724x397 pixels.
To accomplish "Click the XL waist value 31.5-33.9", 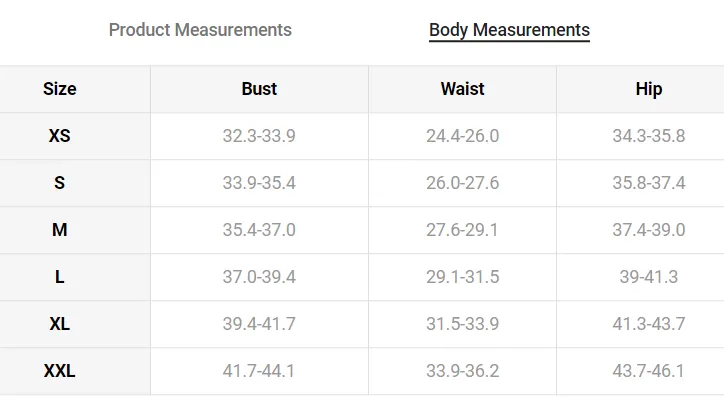I will pos(463,324).
